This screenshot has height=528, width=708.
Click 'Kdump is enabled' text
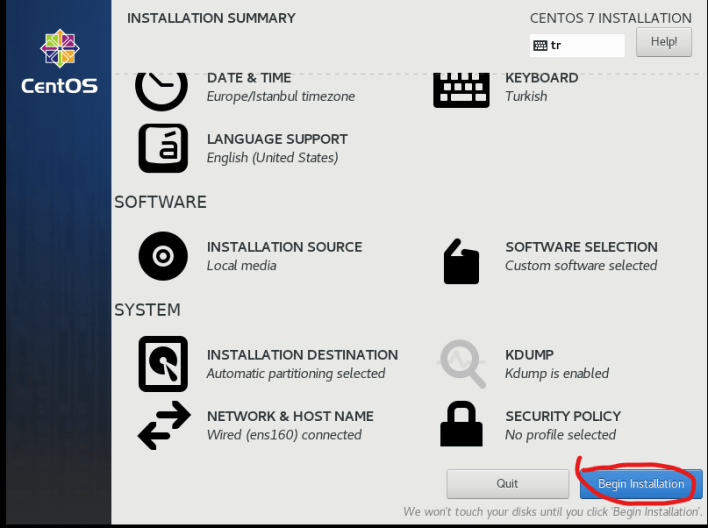point(557,374)
